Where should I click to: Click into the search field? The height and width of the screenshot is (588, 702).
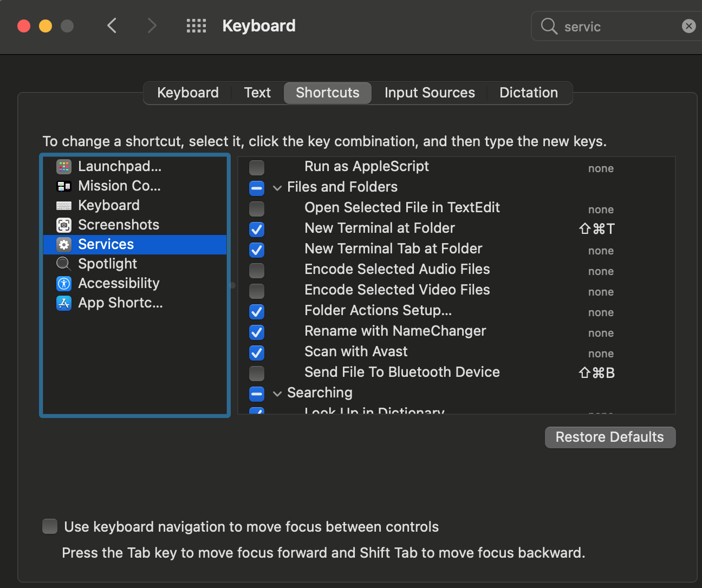click(617, 27)
